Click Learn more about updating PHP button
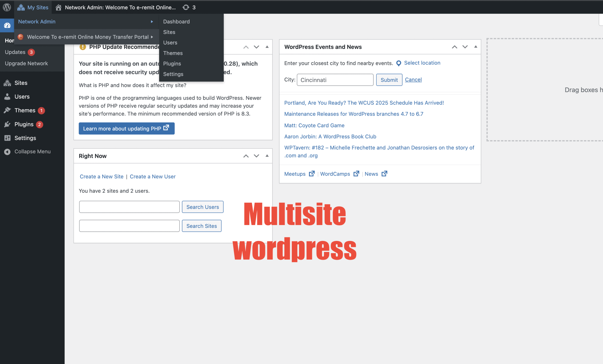 pyautogui.click(x=126, y=128)
